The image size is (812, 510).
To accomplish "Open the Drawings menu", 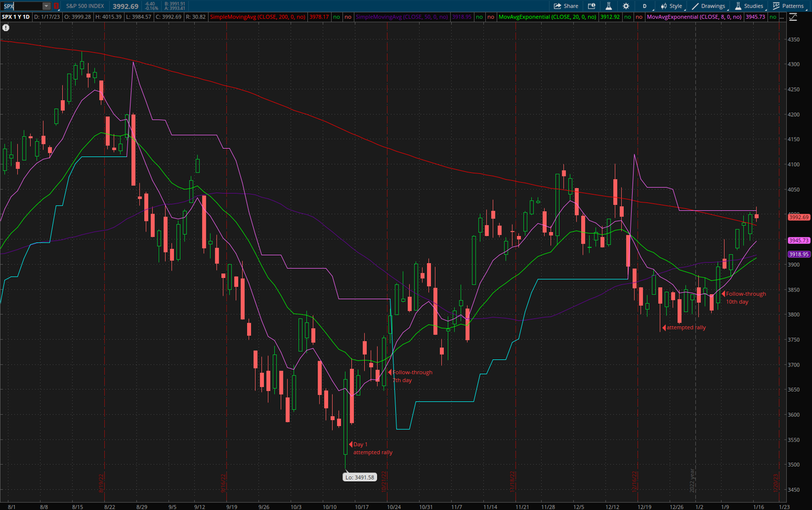I will pyautogui.click(x=708, y=5).
